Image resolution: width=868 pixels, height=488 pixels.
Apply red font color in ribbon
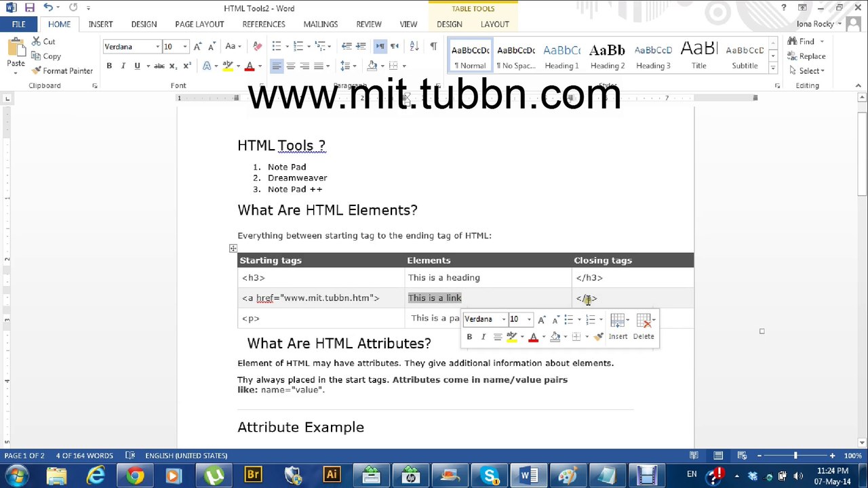tap(250, 66)
